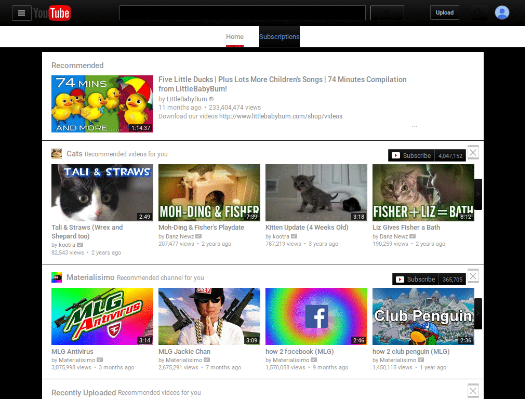Open Five Little Ducks video thumbnail
532x399 pixels.
(x=102, y=104)
